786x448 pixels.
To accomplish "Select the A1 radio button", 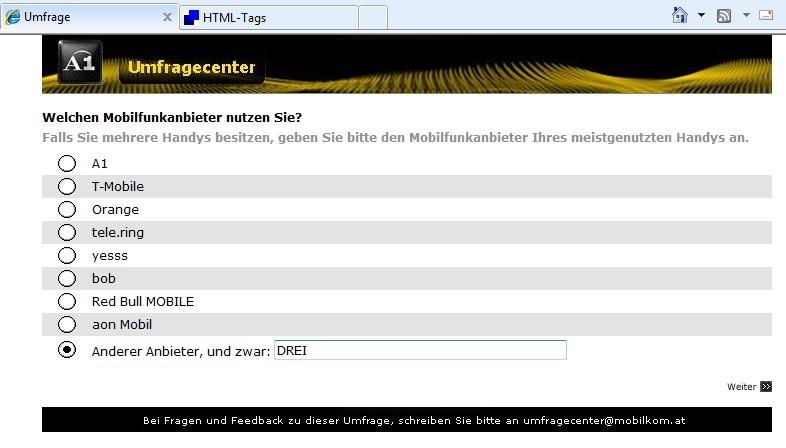I will (x=67, y=163).
